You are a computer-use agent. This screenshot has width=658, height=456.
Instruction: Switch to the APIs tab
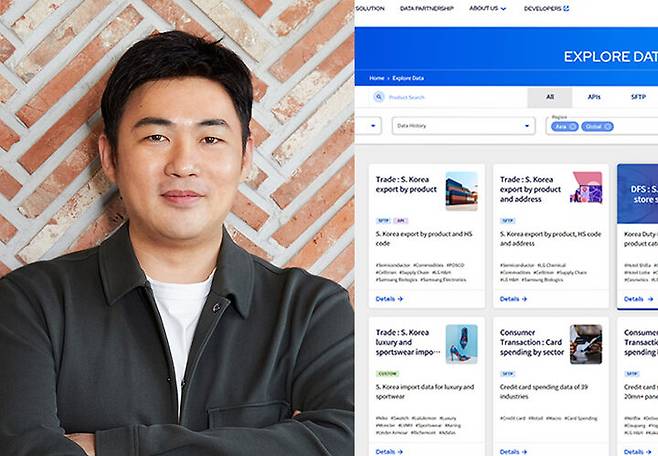(x=594, y=97)
